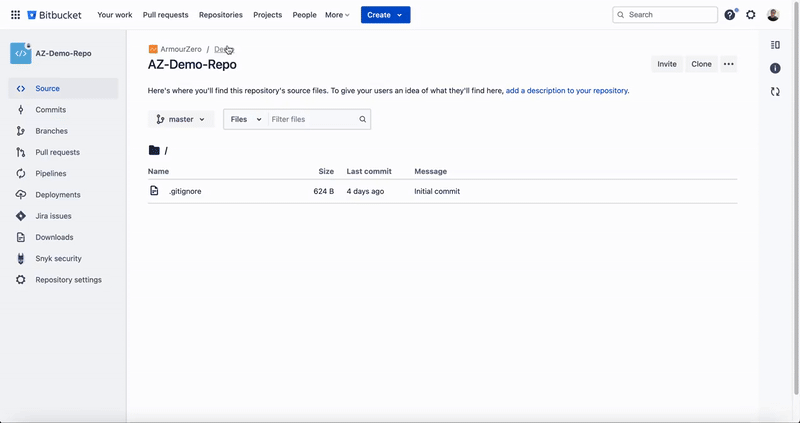800x423 pixels.
Task: Select Source in the sidebar
Action: pyautogui.click(x=63, y=88)
